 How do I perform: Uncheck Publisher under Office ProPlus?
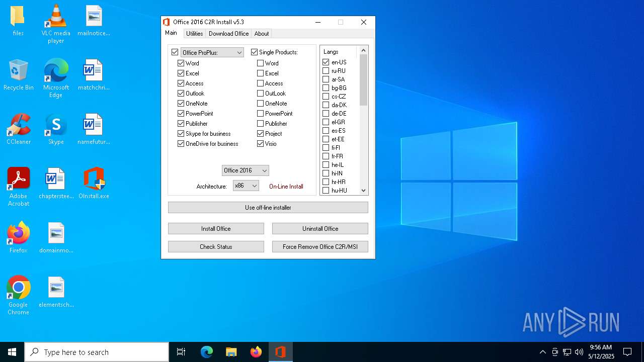[181, 124]
